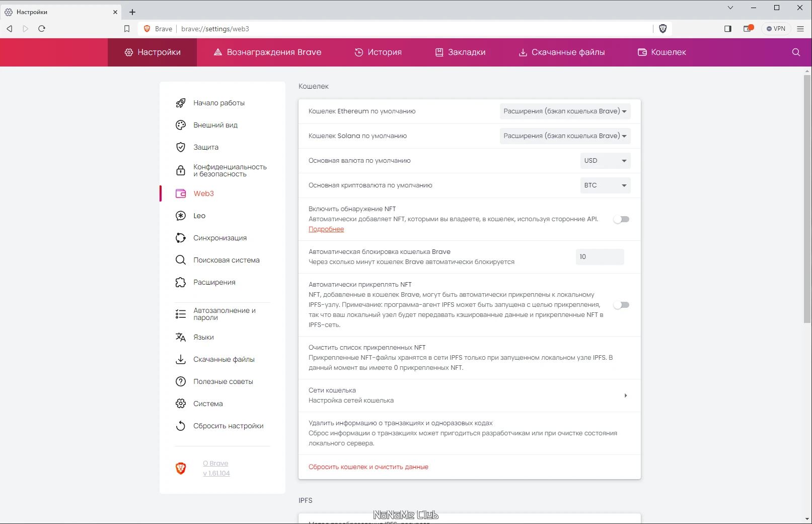Open the Кошелек header tab
Screen dimensions: 812x524
coord(662,52)
